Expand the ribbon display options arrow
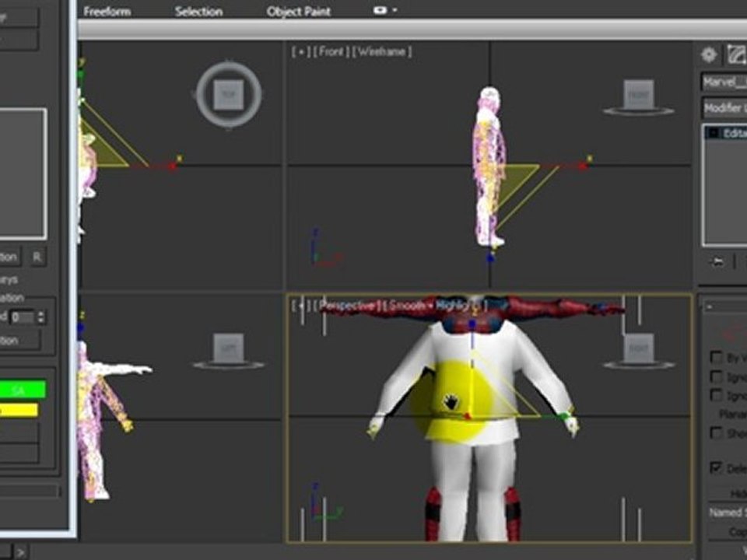The height and width of the screenshot is (560, 747). [395, 10]
